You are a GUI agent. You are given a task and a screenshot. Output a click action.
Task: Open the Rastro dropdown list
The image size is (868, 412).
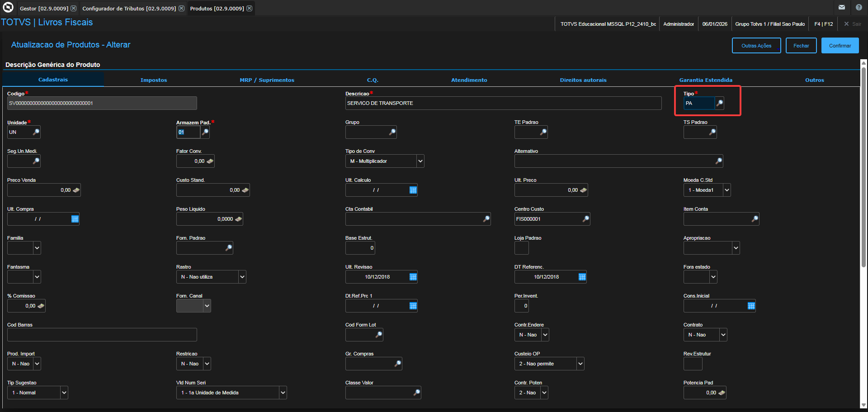point(242,277)
